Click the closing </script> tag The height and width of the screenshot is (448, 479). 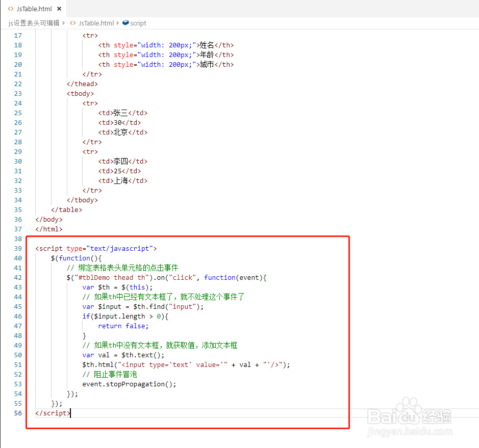(x=53, y=413)
